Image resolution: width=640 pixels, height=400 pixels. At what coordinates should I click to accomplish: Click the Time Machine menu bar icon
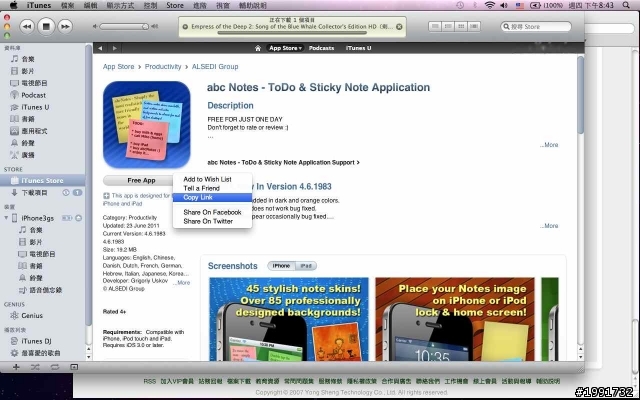pos(460,5)
